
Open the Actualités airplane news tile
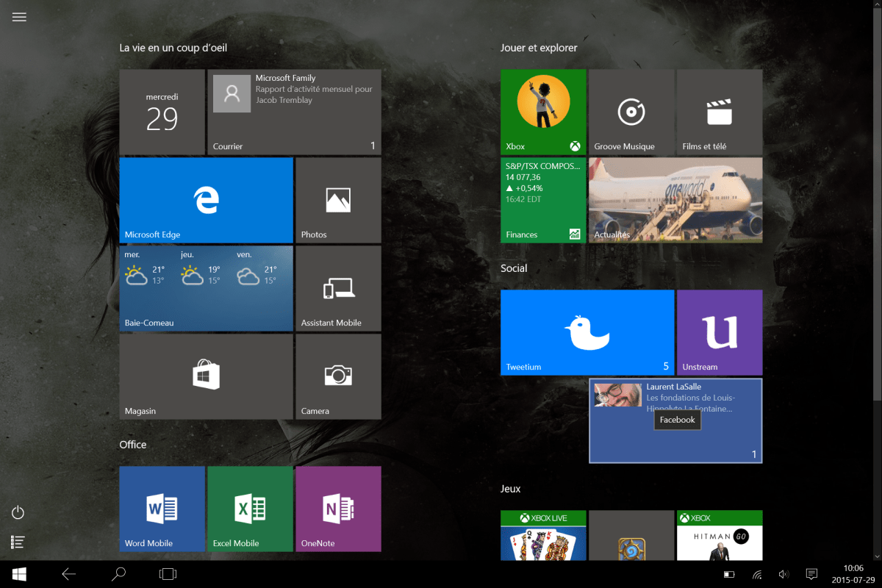[x=675, y=200]
